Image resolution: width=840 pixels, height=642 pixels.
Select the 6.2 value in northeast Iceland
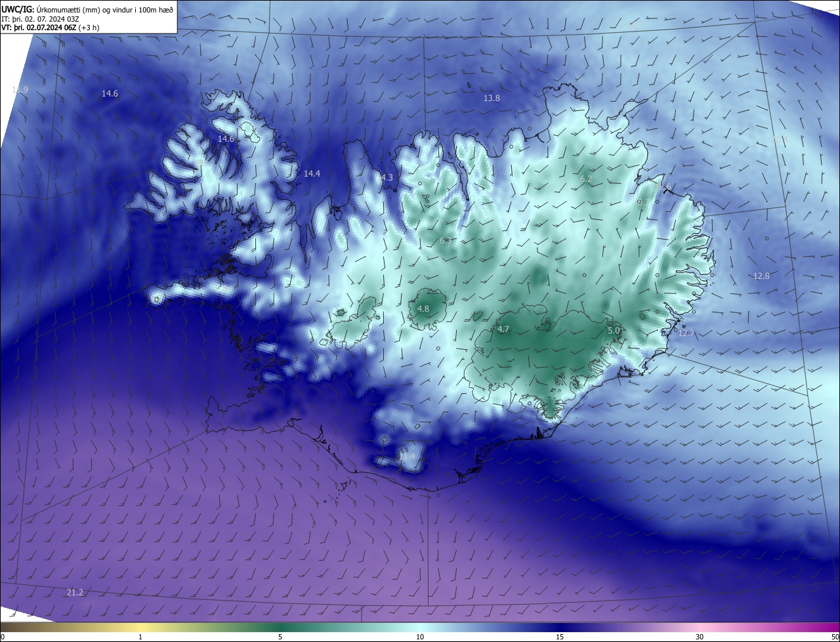click(586, 179)
